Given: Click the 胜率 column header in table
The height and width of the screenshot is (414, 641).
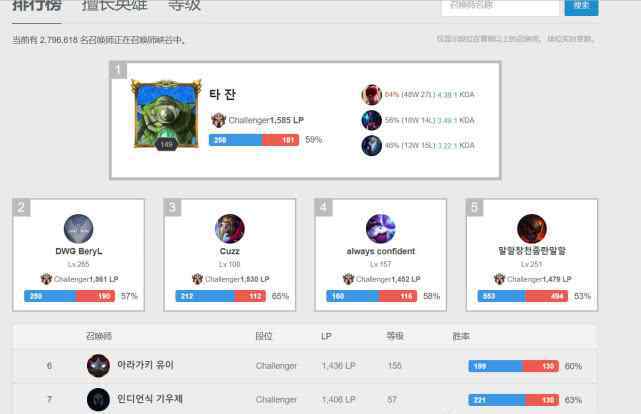Looking at the screenshot, I should coord(461,336).
